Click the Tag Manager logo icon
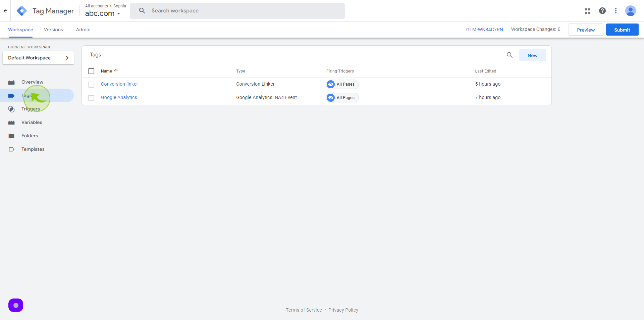Screen dimensions: 644x320 (22, 11)
